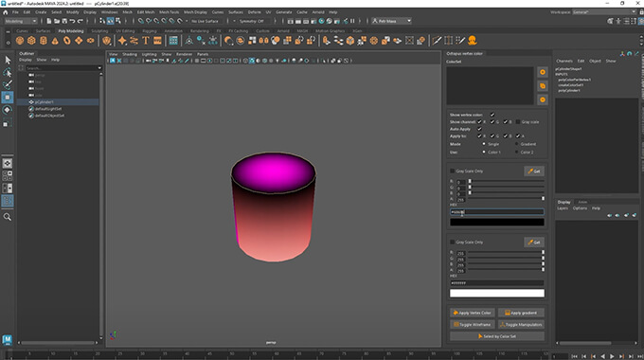This screenshot has width=644, height=360.
Task: Open the Channels menu in Channel Box
Action: (564, 61)
